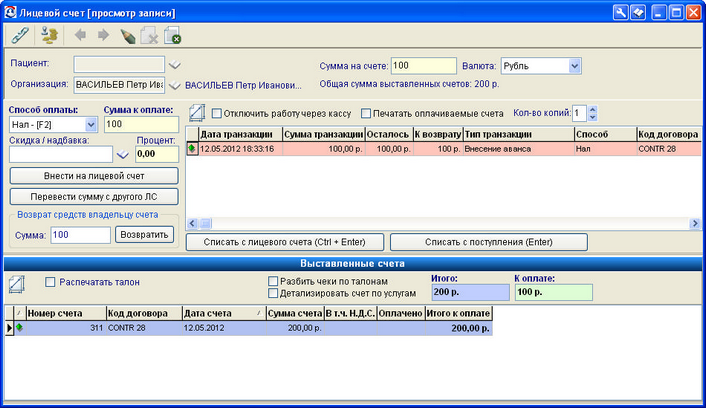
Task: Click Сумма счета column header
Action: (x=295, y=313)
